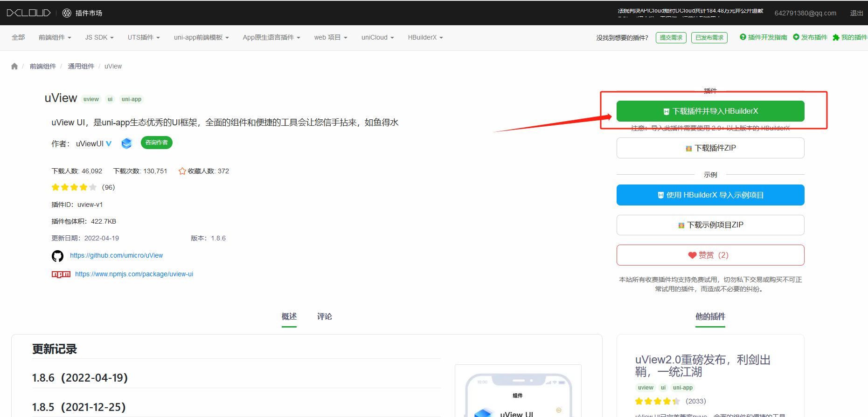The height and width of the screenshot is (417, 868).
Task: Click the 下载示例项目ZIP button
Action: 710,225
